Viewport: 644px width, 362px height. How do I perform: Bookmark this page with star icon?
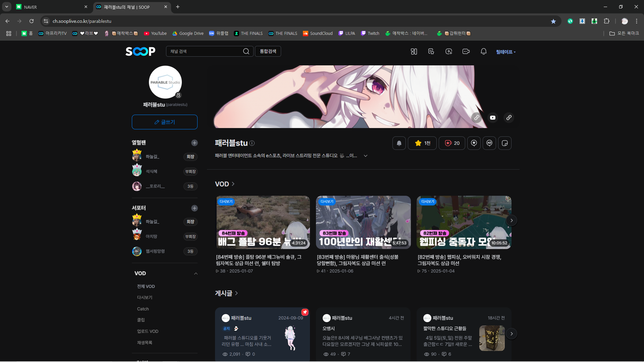click(x=553, y=21)
